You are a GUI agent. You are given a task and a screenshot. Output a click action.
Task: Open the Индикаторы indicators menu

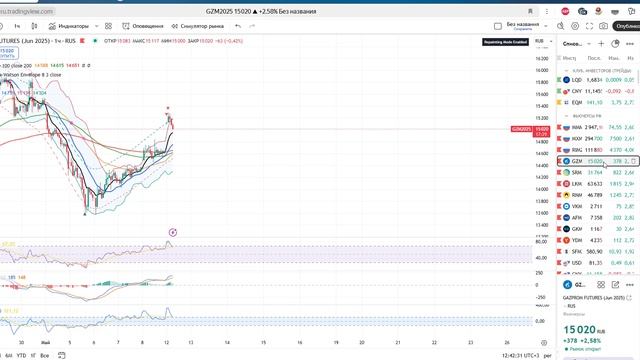69,26
